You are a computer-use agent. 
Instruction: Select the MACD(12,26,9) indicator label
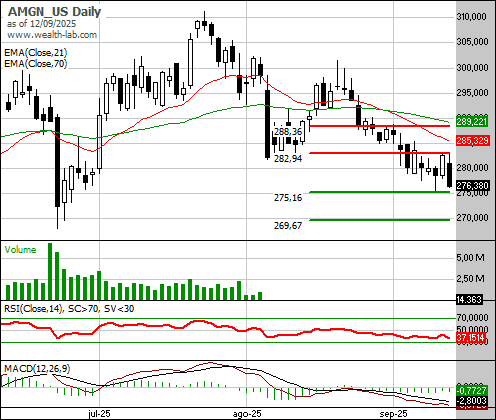(37, 368)
